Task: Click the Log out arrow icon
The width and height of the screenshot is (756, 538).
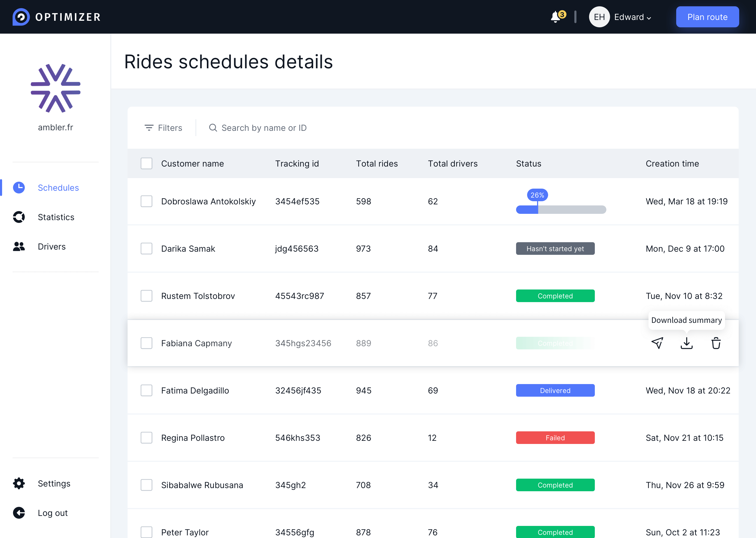Action: (x=19, y=513)
